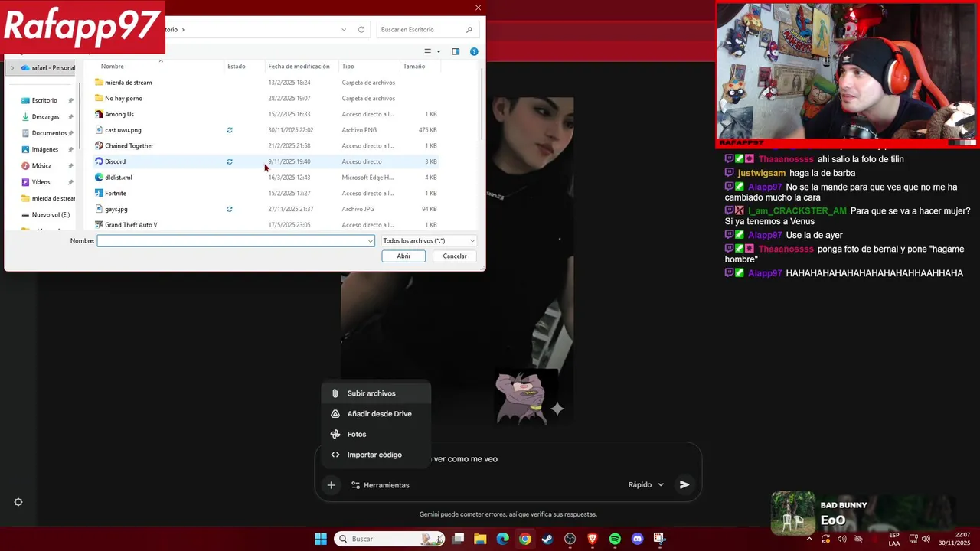
Task: Send the Gemini prompt with arrow button
Action: click(684, 484)
